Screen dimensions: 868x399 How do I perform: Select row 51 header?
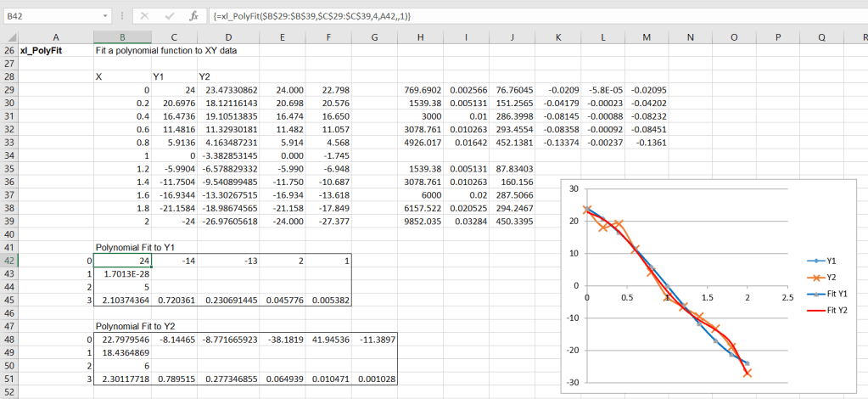click(x=9, y=379)
